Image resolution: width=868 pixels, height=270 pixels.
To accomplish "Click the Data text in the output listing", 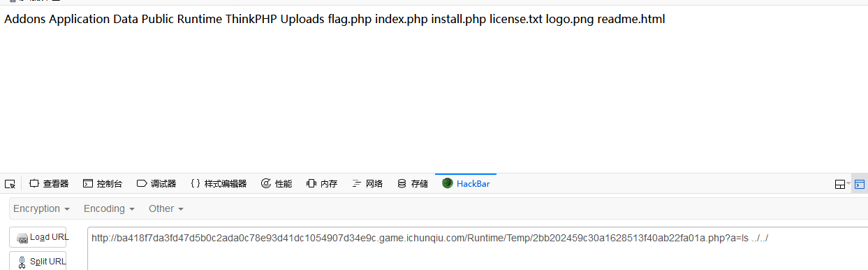I will point(126,20).
